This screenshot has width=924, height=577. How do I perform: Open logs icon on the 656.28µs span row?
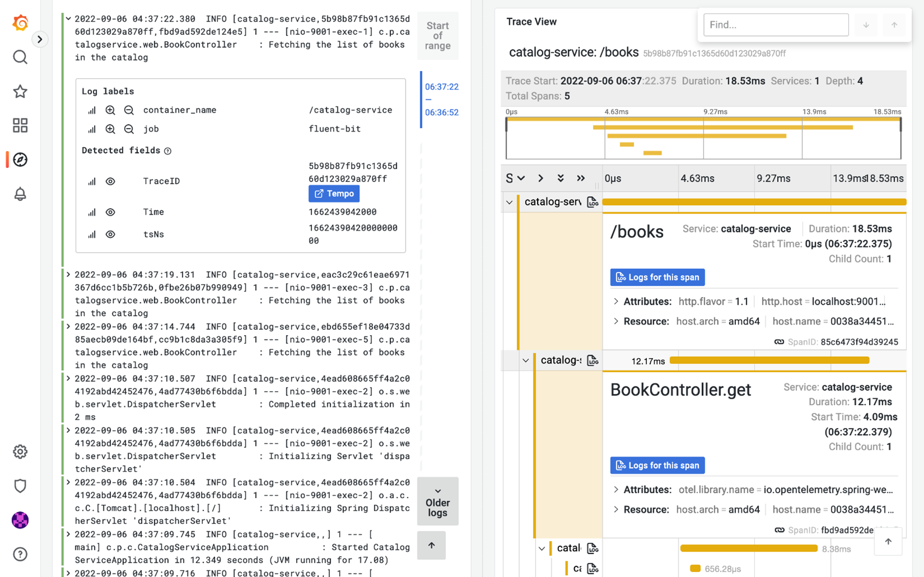click(x=592, y=568)
